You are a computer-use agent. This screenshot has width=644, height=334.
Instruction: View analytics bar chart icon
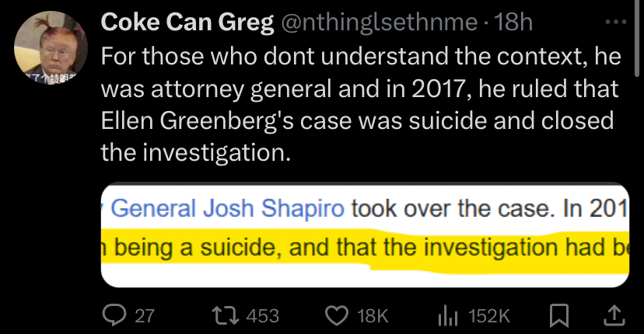click(448, 315)
